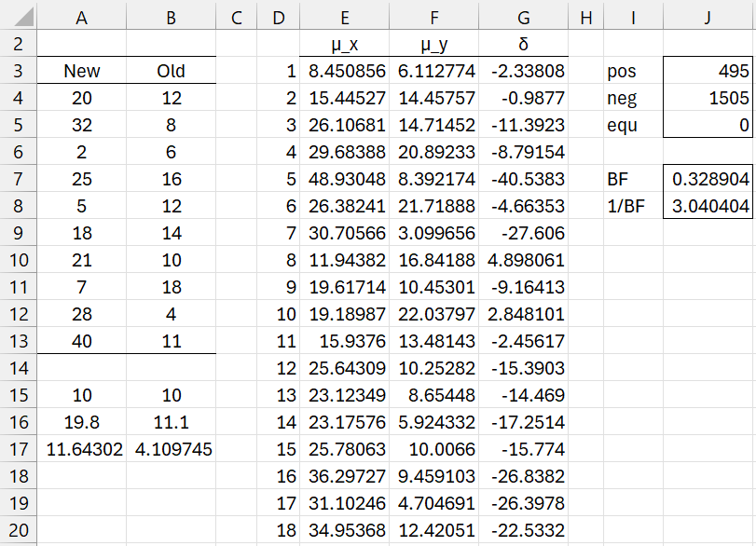Select cell with value 3.099656
Image resolution: width=756 pixels, height=546 pixels.
[433, 233]
